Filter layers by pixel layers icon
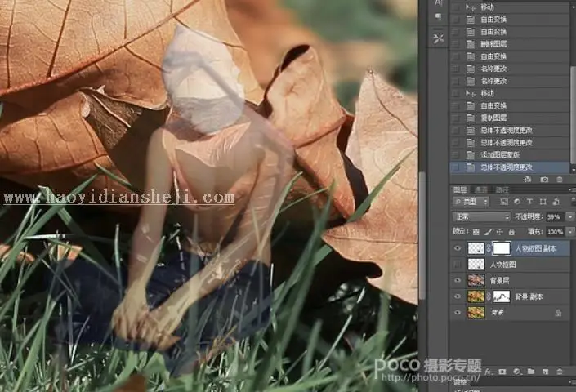Image resolution: width=576 pixels, height=392 pixels. pyautogui.click(x=504, y=202)
